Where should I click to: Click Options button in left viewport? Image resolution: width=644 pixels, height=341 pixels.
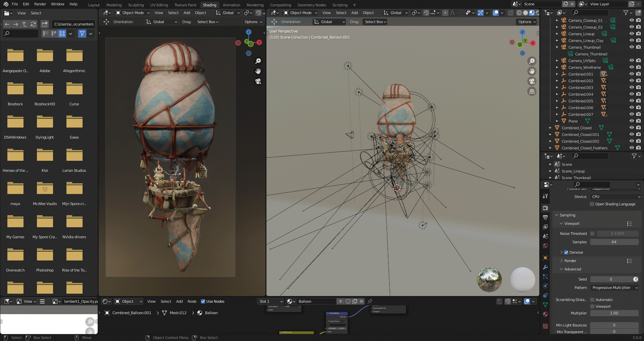(x=253, y=22)
